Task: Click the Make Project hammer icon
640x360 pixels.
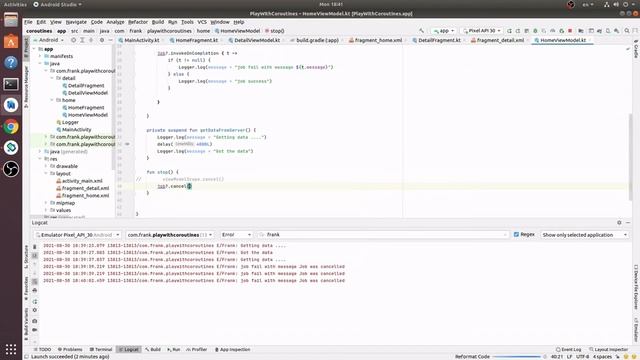Action: 422,31
